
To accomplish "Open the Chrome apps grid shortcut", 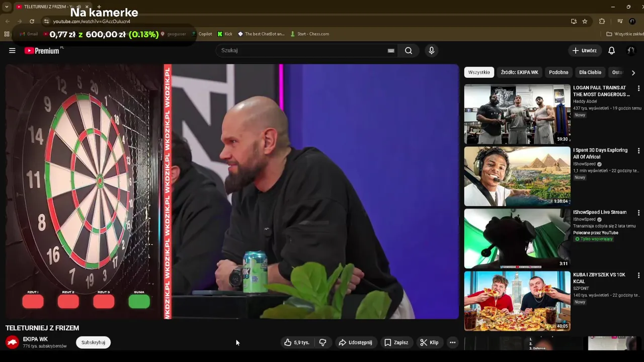I will pos(7,34).
